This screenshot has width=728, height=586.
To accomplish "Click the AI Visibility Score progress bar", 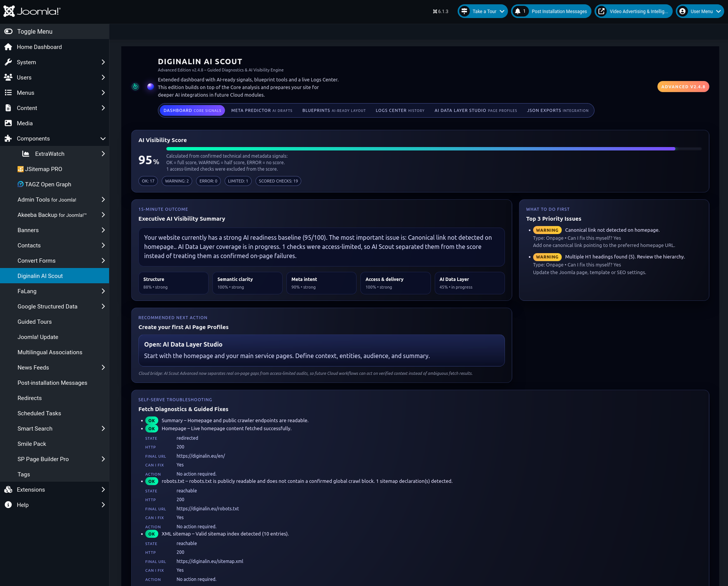I will tap(434, 148).
